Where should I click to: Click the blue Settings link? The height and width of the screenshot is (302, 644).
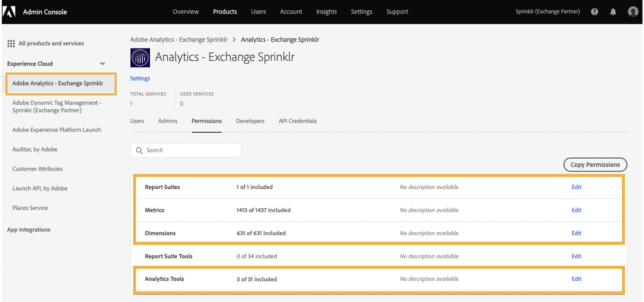pos(140,79)
